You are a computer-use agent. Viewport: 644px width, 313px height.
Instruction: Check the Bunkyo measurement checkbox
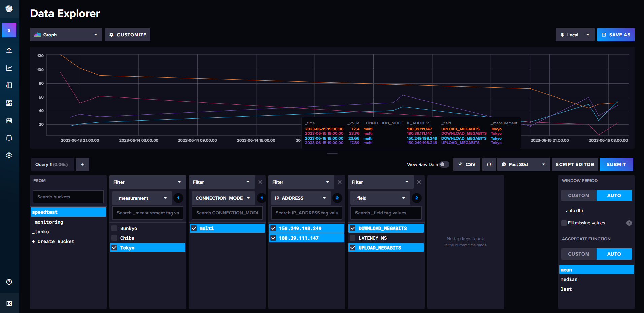(114, 228)
